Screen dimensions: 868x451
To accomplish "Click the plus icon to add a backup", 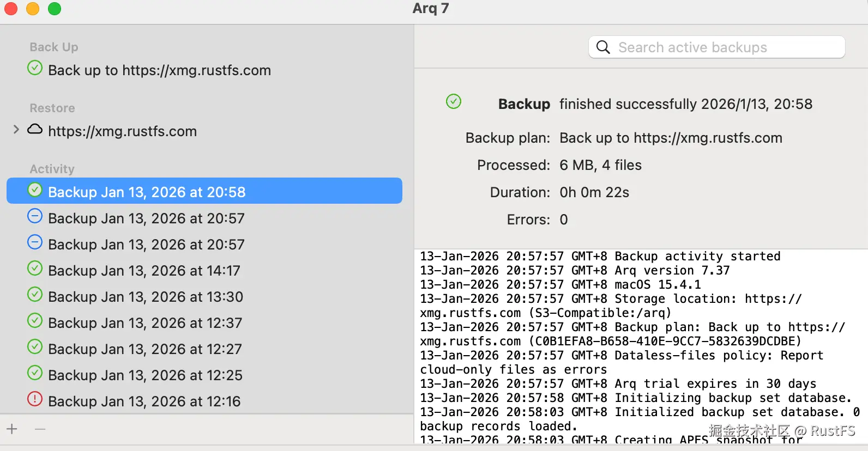I will tap(12, 429).
